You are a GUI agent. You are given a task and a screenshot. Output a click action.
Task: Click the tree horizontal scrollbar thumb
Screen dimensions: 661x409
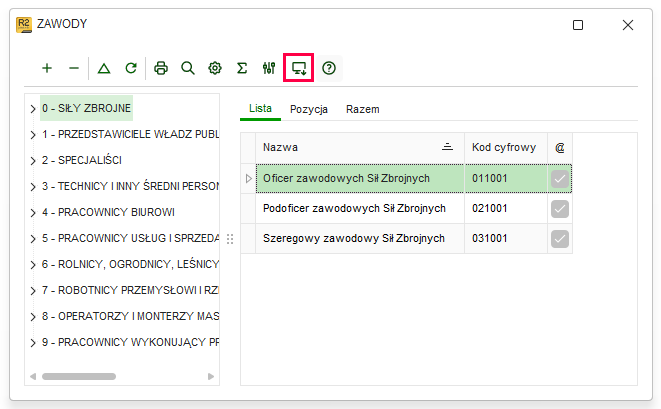point(79,377)
